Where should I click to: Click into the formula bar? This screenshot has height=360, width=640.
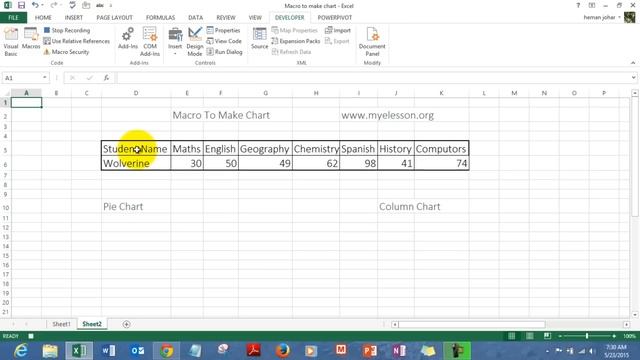(372, 78)
